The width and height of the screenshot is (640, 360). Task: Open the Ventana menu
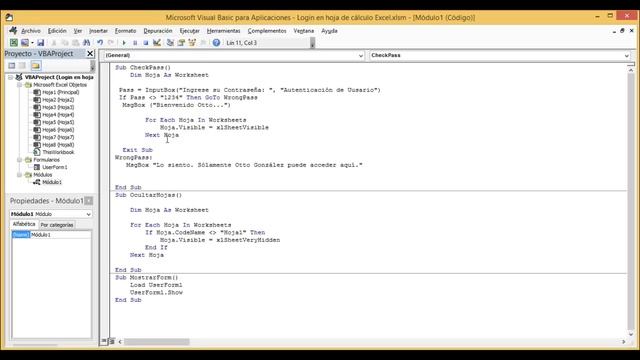pos(304,31)
